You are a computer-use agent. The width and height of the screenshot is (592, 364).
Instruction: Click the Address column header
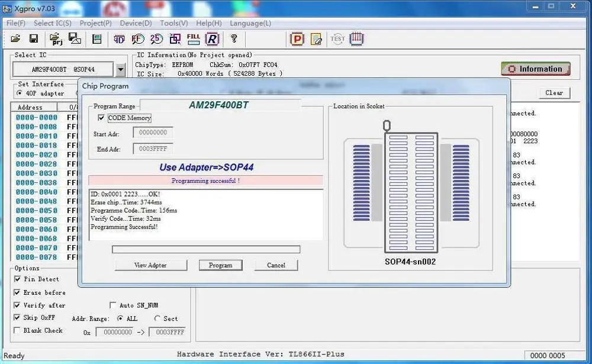[x=34, y=107]
